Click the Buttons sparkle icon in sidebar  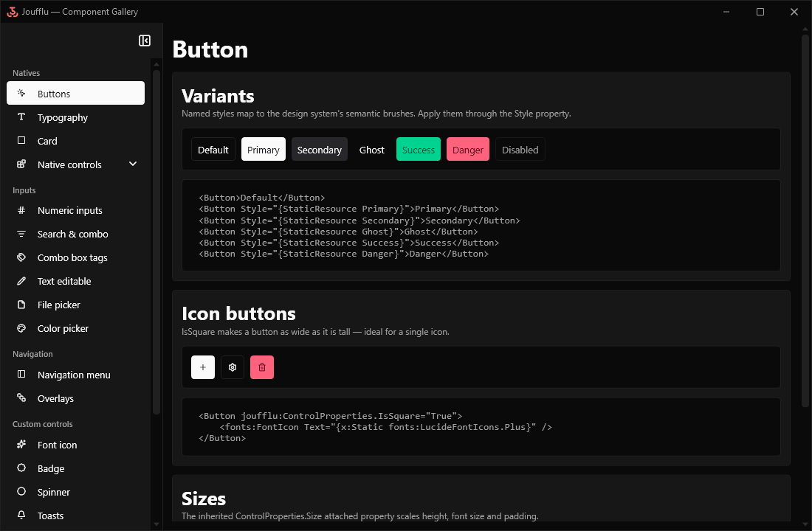point(21,93)
